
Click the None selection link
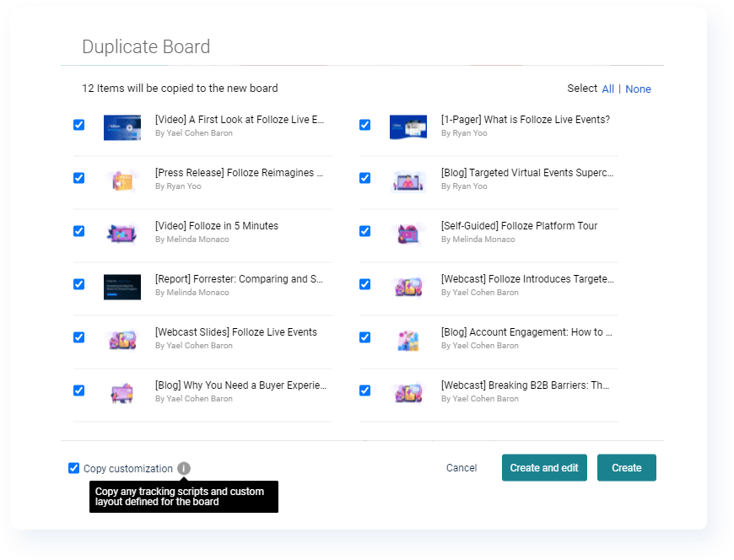point(638,89)
